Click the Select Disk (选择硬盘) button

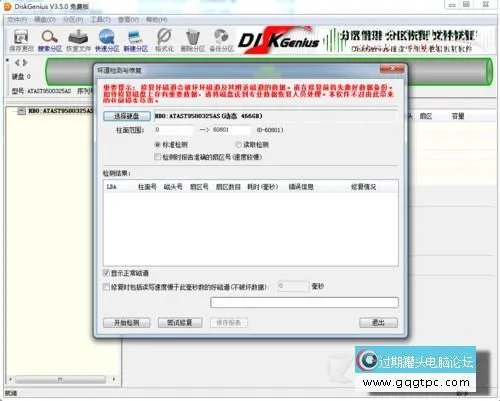tap(127, 116)
